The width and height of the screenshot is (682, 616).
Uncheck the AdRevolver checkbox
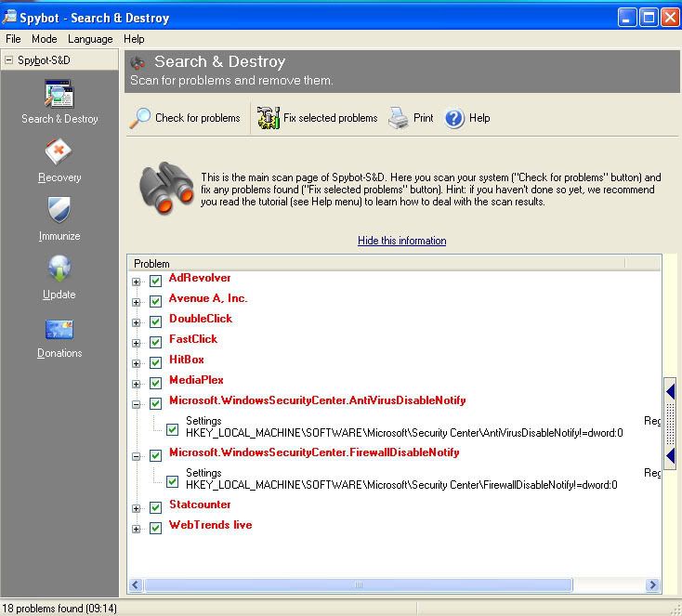[155, 281]
